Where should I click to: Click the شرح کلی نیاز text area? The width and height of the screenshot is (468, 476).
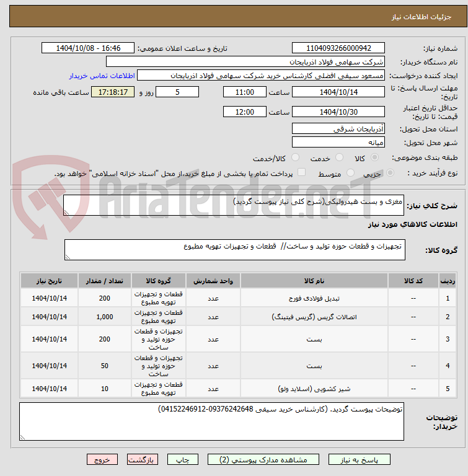pyautogui.click(x=234, y=205)
